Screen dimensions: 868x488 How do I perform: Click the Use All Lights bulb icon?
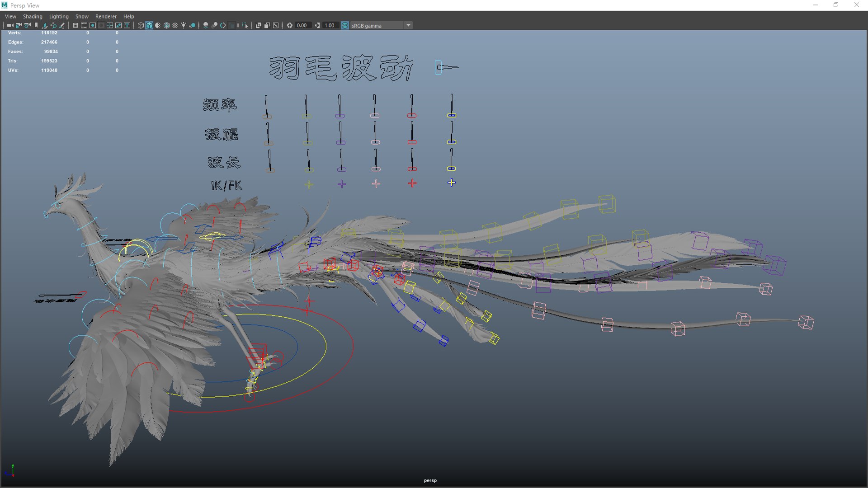click(184, 25)
